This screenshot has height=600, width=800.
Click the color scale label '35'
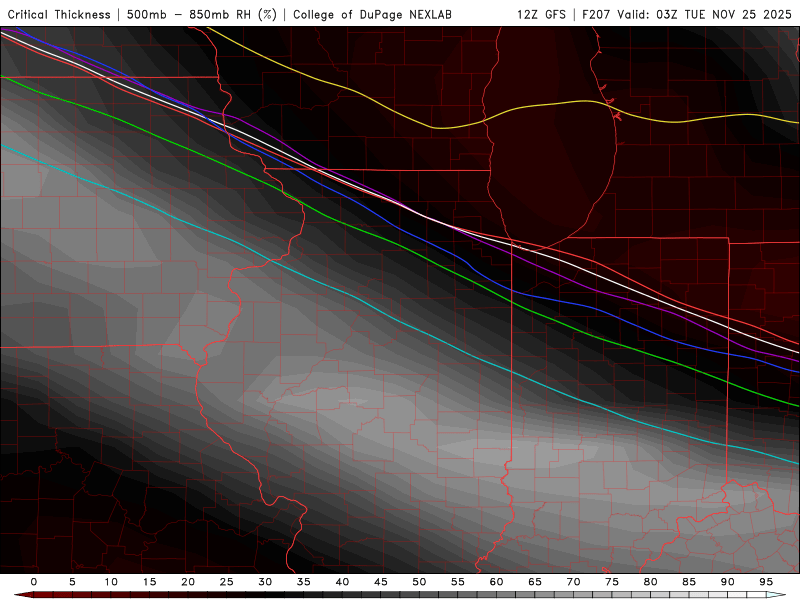[x=304, y=582]
